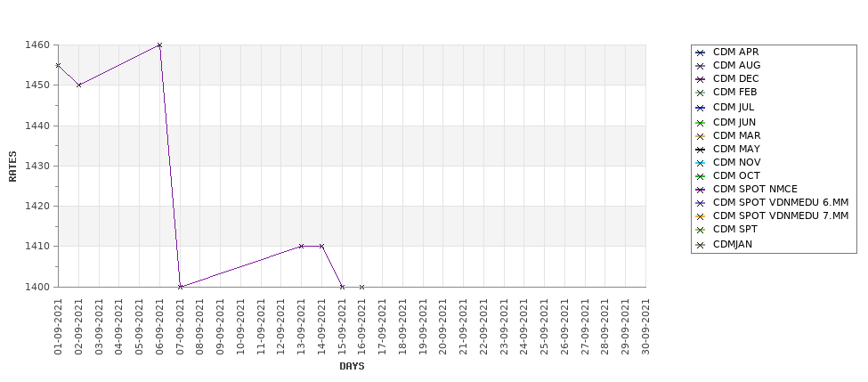Click the CDM AUG legend marker
Screen dimensions: 868x382
(701, 66)
